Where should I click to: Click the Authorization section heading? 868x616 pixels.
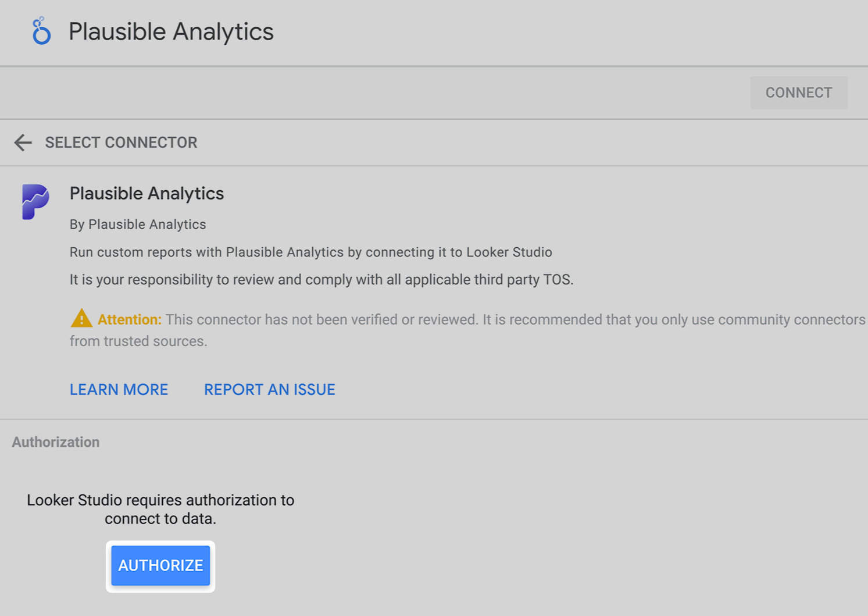point(56,442)
